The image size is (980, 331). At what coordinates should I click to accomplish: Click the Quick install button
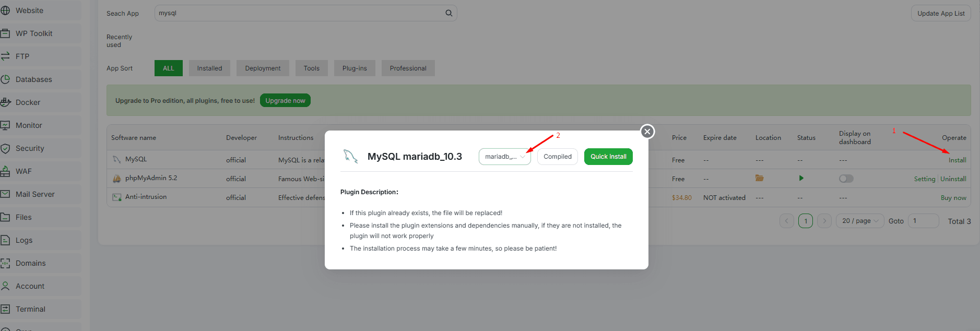click(x=608, y=157)
